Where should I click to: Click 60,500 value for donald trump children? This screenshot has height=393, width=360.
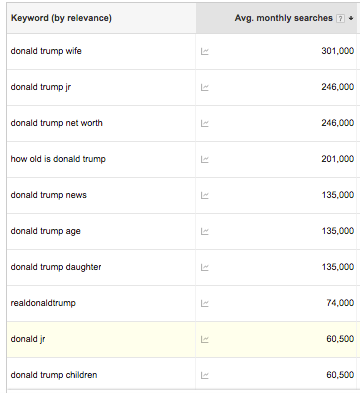(x=340, y=375)
